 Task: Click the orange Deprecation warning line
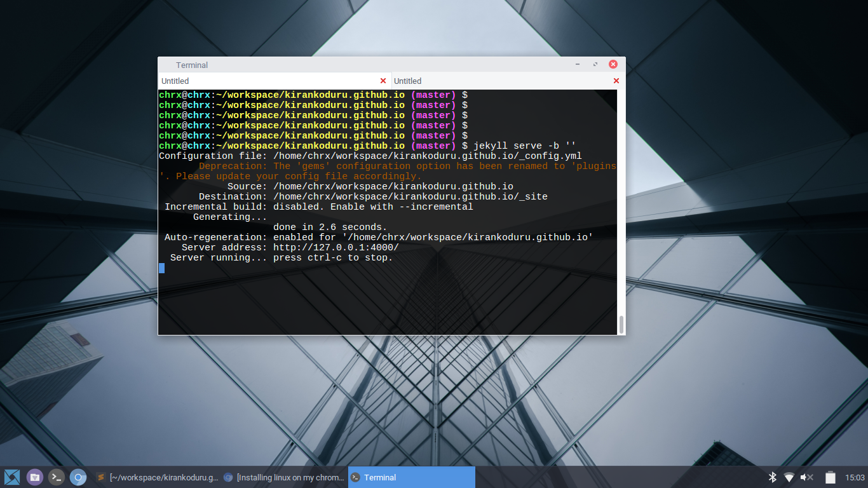[x=388, y=171]
